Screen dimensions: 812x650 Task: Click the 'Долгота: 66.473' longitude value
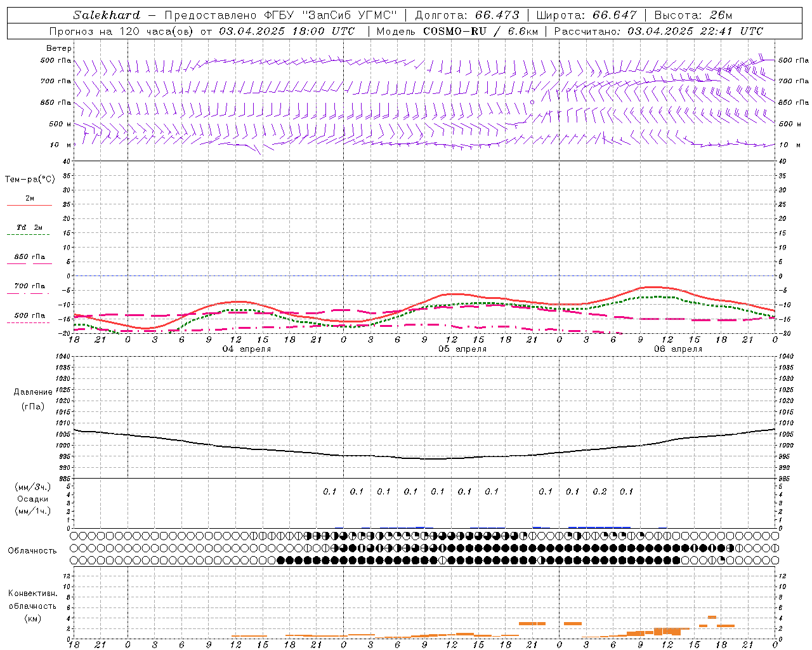click(x=467, y=15)
